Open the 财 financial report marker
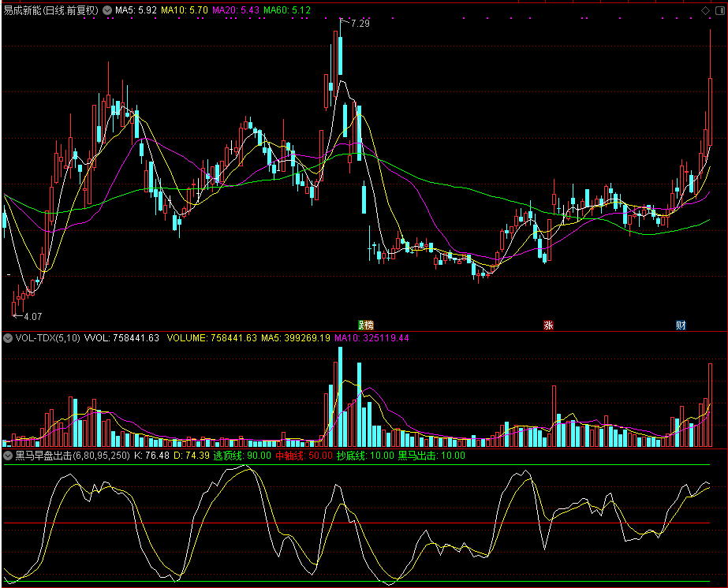 click(x=680, y=326)
